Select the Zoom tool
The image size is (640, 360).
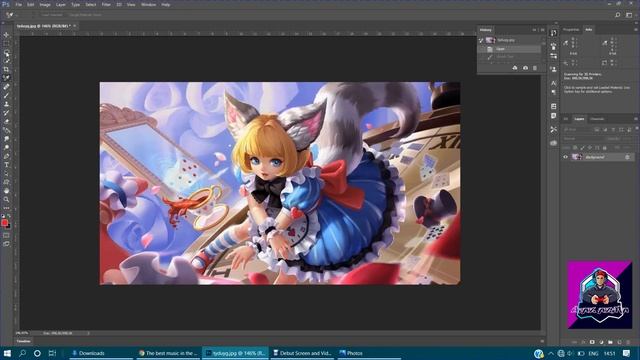6,199
